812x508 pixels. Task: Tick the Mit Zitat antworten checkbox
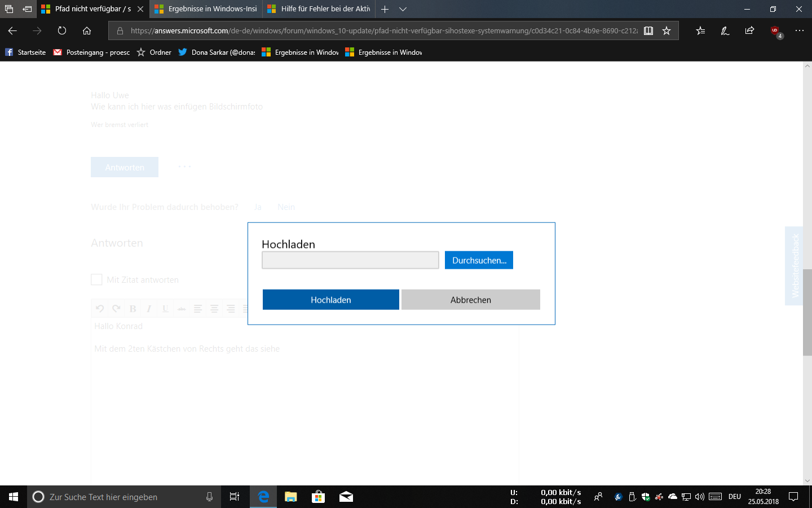(x=96, y=279)
